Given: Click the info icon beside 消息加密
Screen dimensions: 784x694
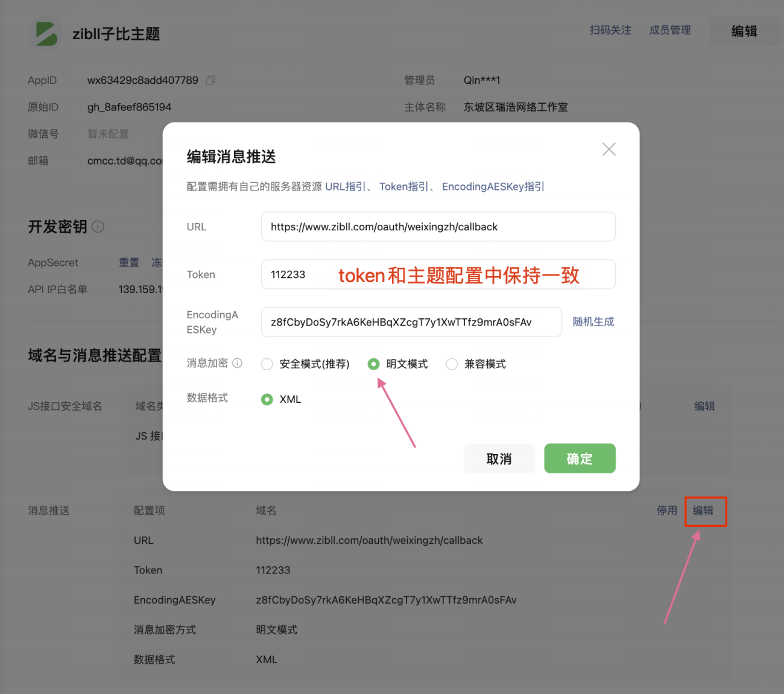Looking at the screenshot, I should coord(238,363).
